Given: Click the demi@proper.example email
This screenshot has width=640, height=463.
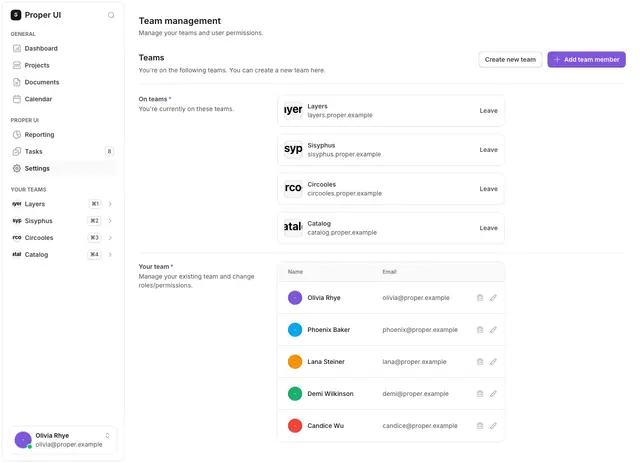Looking at the screenshot, I should pos(416,394).
